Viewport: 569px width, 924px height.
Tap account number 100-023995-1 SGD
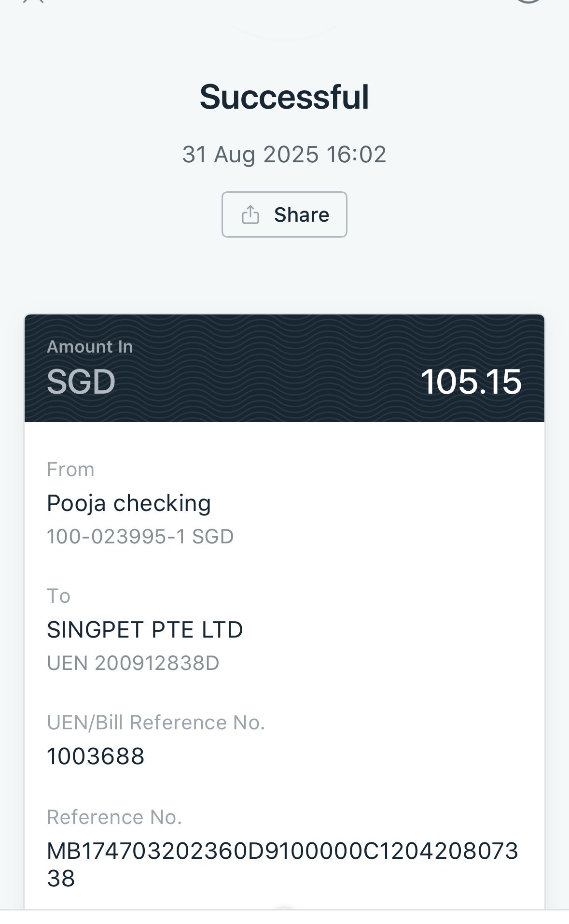[140, 537]
